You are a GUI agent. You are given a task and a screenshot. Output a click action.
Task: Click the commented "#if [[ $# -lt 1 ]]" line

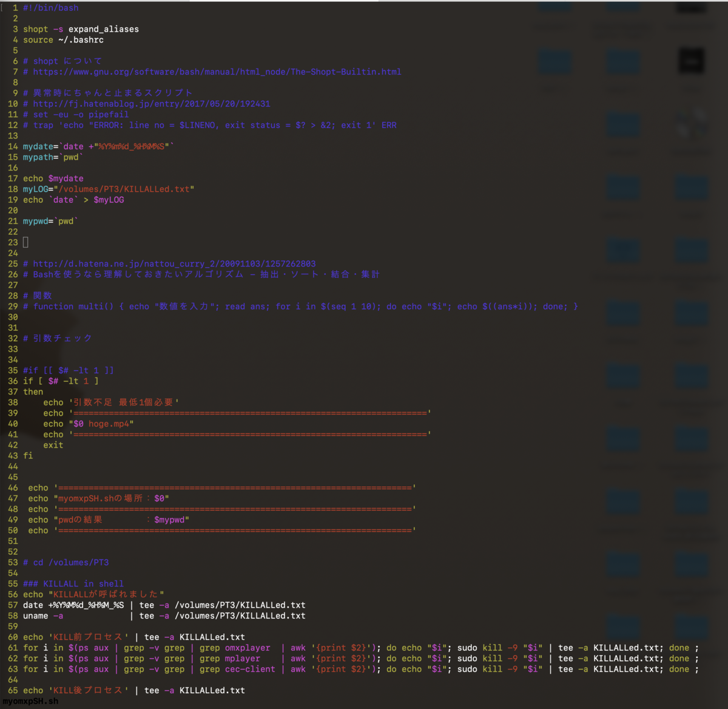69,370
